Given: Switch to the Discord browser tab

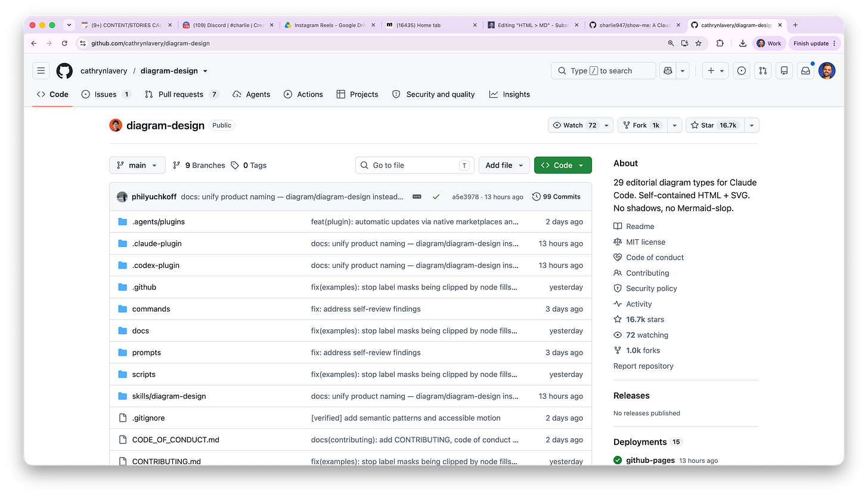Looking at the screenshot, I should 229,25.
